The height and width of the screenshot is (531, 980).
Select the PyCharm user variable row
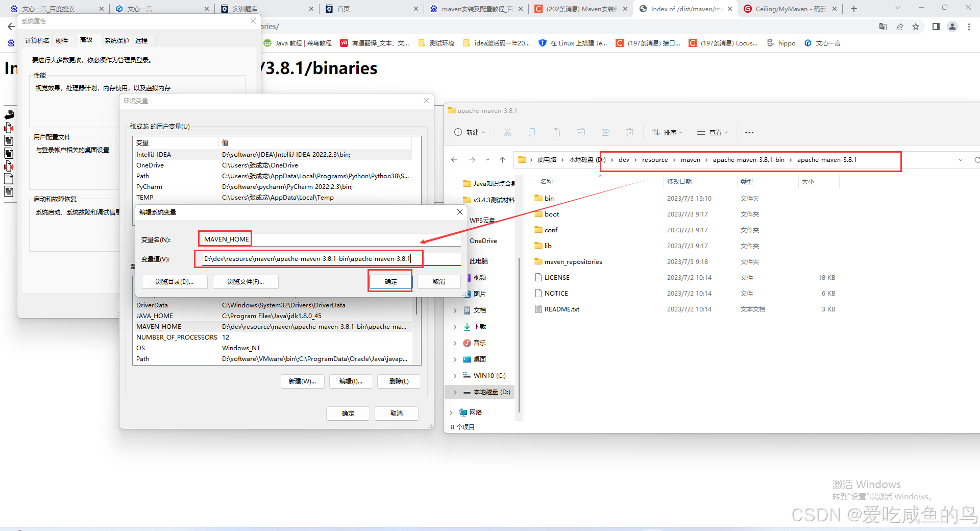tap(273, 186)
